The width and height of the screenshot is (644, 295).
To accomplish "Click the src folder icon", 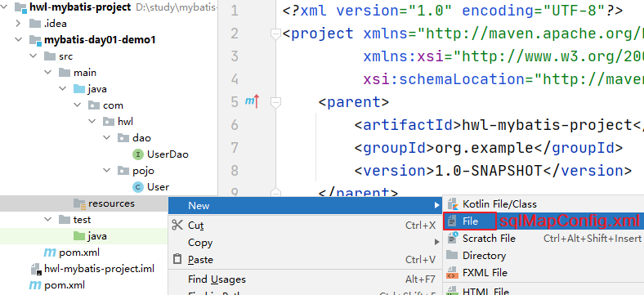I will [x=50, y=56].
